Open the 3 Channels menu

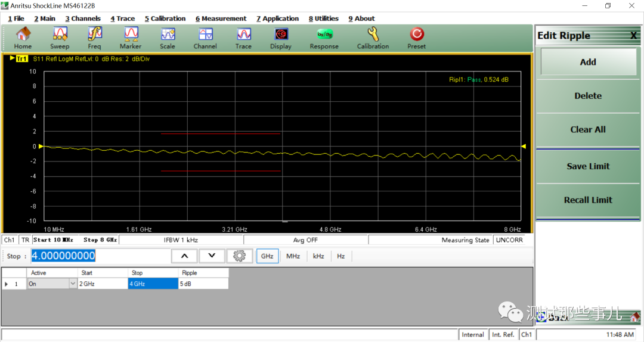click(83, 18)
